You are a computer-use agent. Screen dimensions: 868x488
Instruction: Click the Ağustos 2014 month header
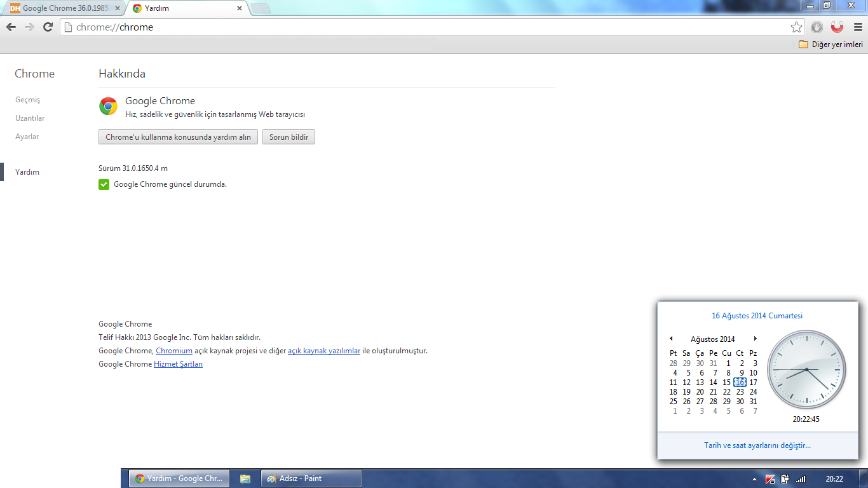click(713, 339)
